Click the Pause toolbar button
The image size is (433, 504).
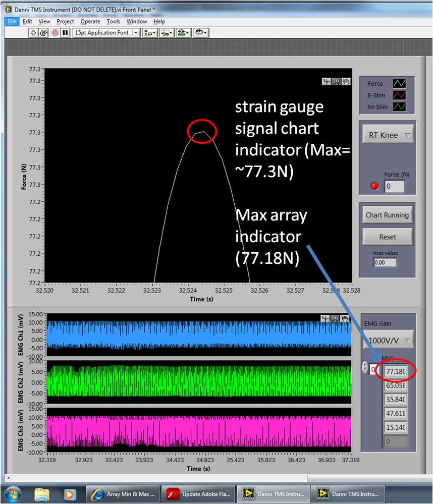pyautogui.click(x=65, y=33)
